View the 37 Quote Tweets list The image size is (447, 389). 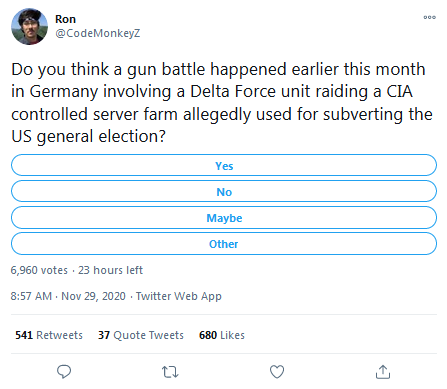141,335
